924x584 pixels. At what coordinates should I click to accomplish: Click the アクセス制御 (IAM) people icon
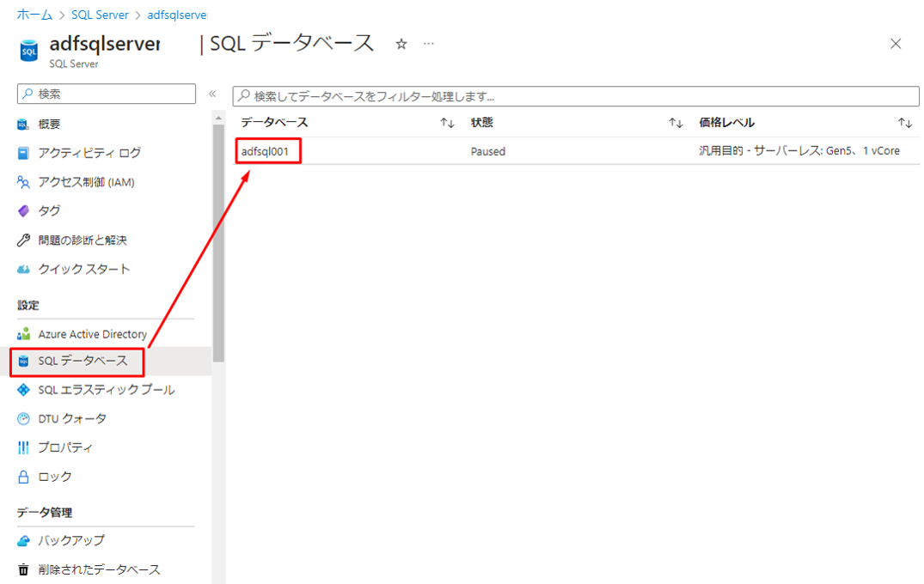coord(23,182)
